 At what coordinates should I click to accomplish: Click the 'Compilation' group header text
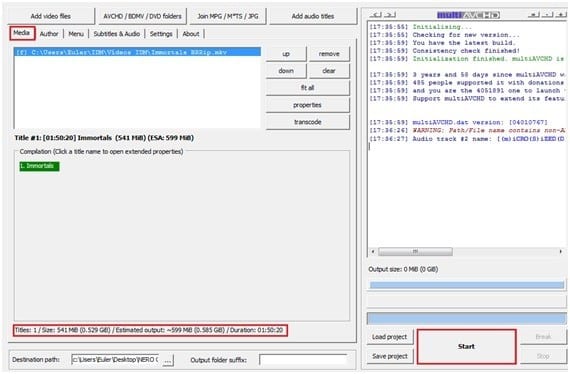pos(101,152)
